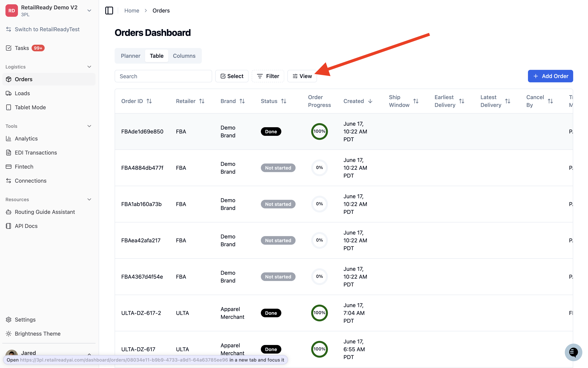This screenshot has width=588, height=368.
Task: Click the orders Search field
Action: (163, 76)
